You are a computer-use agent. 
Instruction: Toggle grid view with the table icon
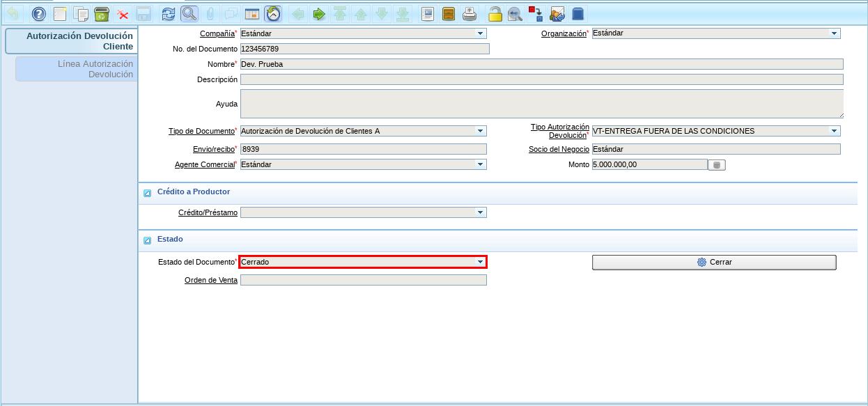pyautogui.click(x=251, y=14)
